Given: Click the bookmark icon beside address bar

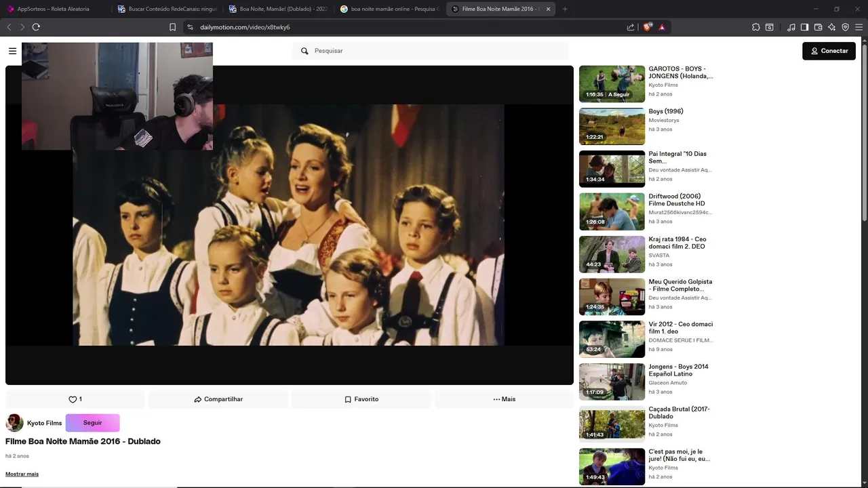Looking at the screenshot, I should (172, 27).
